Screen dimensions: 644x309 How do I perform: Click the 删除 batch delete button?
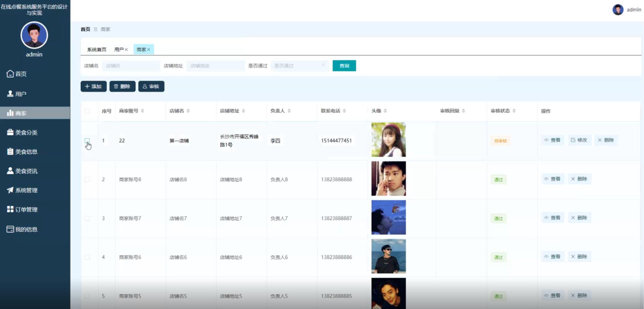pyautogui.click(x=122, y=86)
